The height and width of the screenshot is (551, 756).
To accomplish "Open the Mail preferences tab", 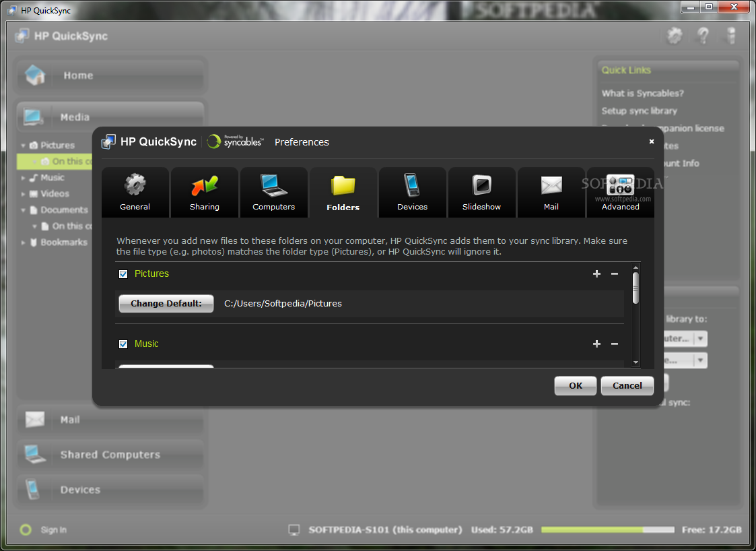I will coord(551,193).
